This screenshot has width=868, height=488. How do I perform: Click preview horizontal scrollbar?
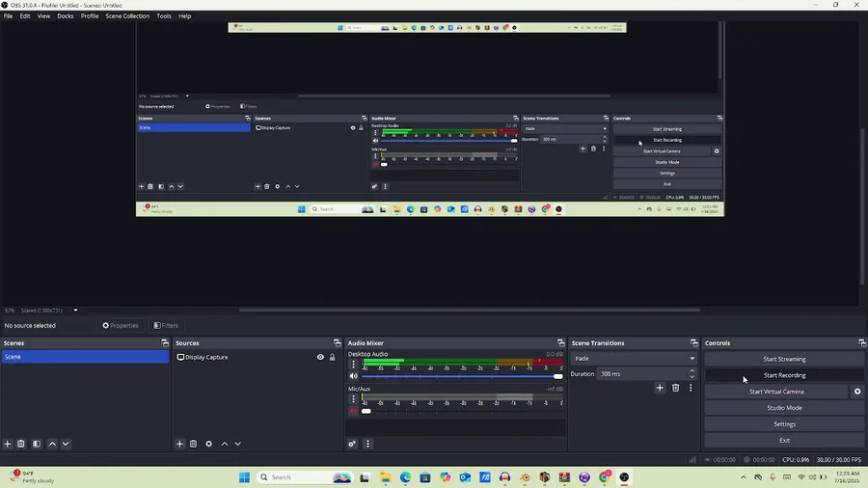click(470, 310)
